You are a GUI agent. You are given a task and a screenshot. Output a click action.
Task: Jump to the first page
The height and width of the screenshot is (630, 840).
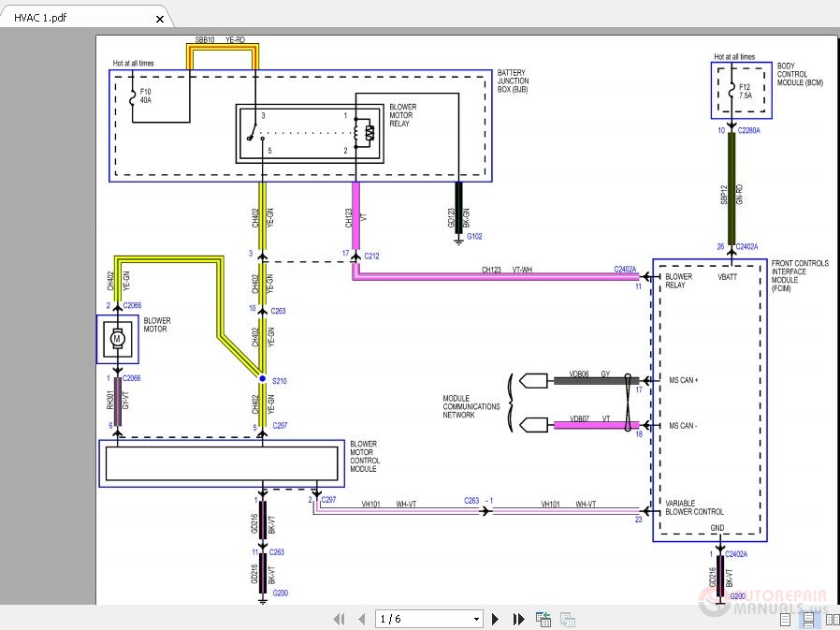coord(340,619)
